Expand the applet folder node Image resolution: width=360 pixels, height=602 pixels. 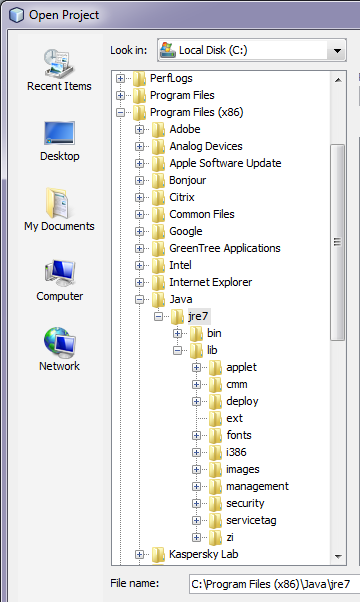[196, 367]
